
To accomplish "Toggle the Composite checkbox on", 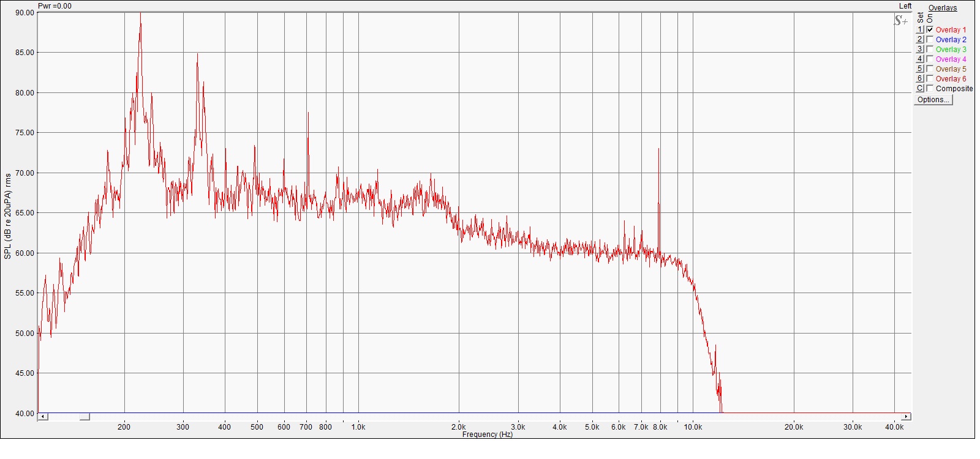I will coord(930,88).
